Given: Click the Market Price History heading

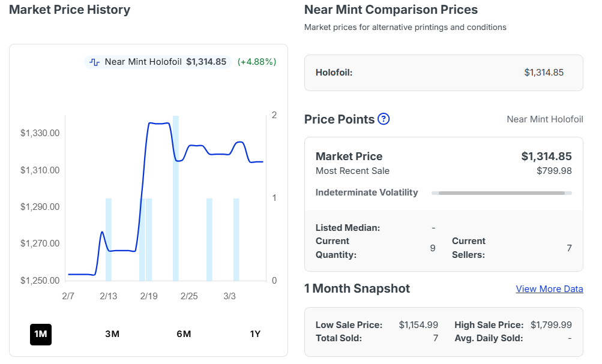Looking at the screenshot, I should pos(70,10).
